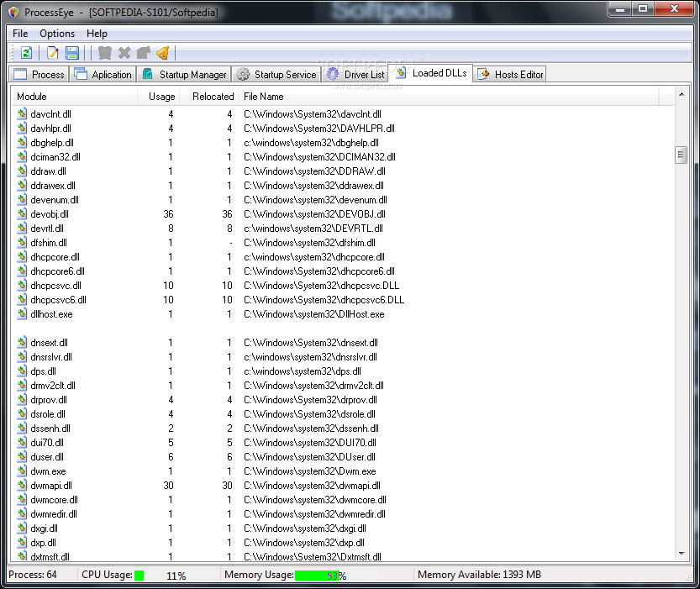Click the Process: 64 status entry
Screen dimensions: 700x589
click(x=33, y=575)
